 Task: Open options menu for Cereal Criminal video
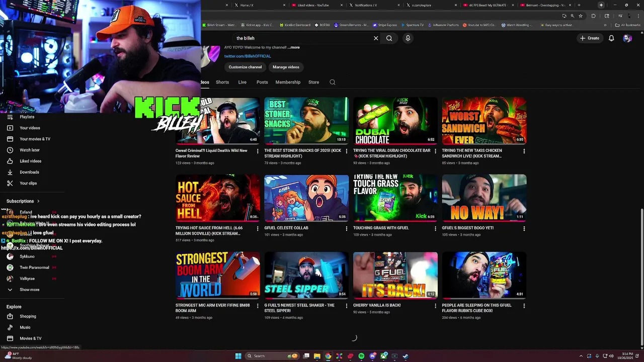coord(258,151)
